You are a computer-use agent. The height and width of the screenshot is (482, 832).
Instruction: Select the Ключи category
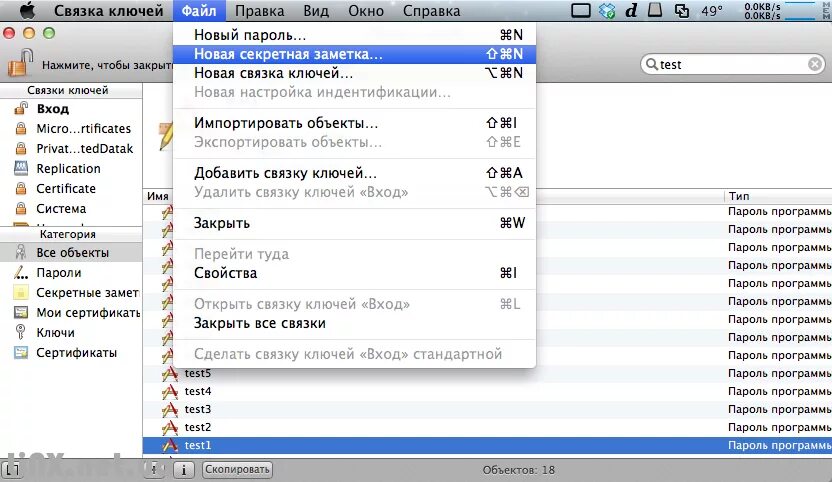click(71, 332)
